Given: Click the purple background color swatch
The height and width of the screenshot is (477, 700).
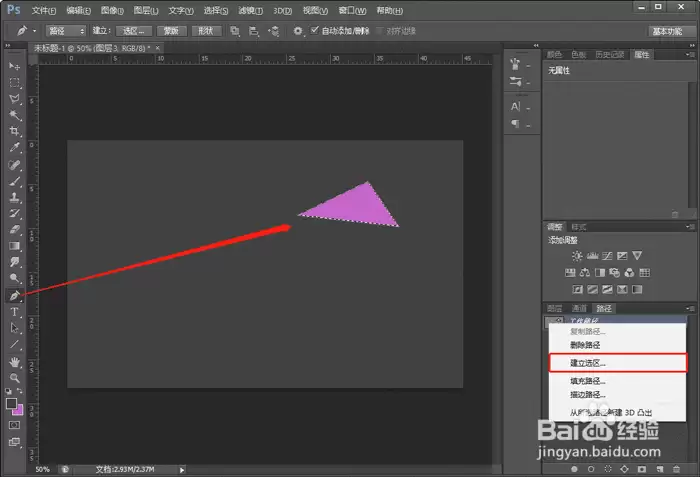Looking at the screenshot, I should pyautogui.click(x=19, y=410).
